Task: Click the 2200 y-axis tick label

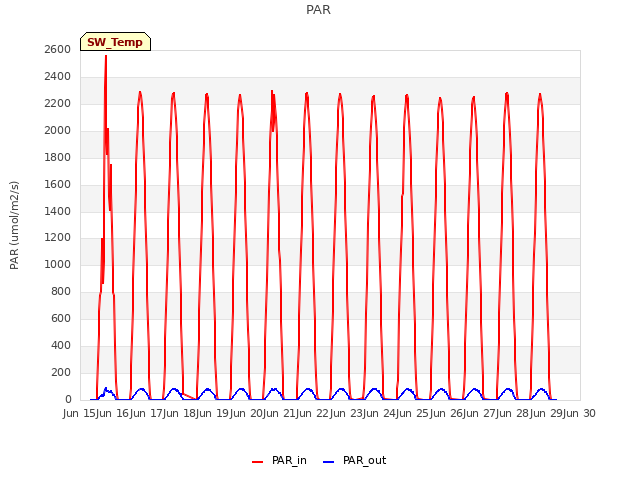Action: (x=58, y=103)
